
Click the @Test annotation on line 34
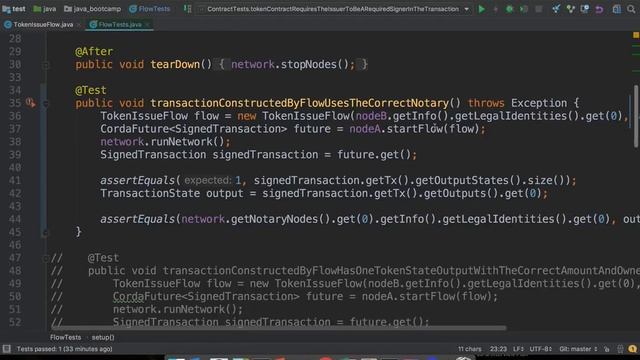(91, 90)
